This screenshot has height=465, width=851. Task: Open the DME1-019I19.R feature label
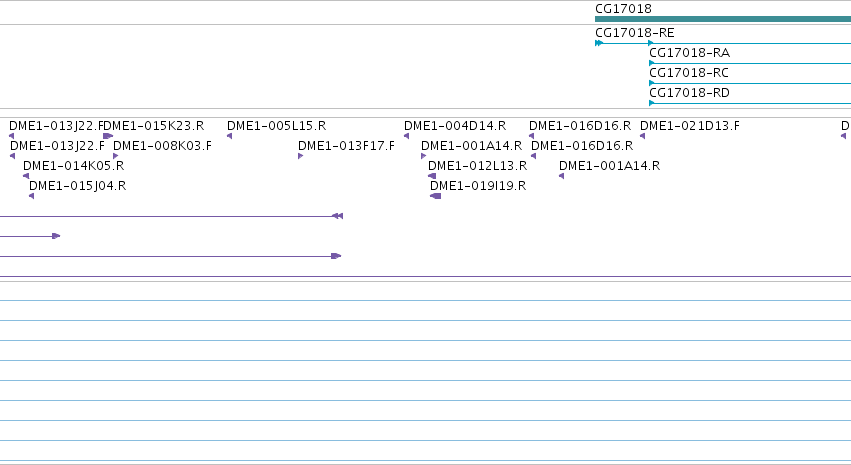point(478,186)
